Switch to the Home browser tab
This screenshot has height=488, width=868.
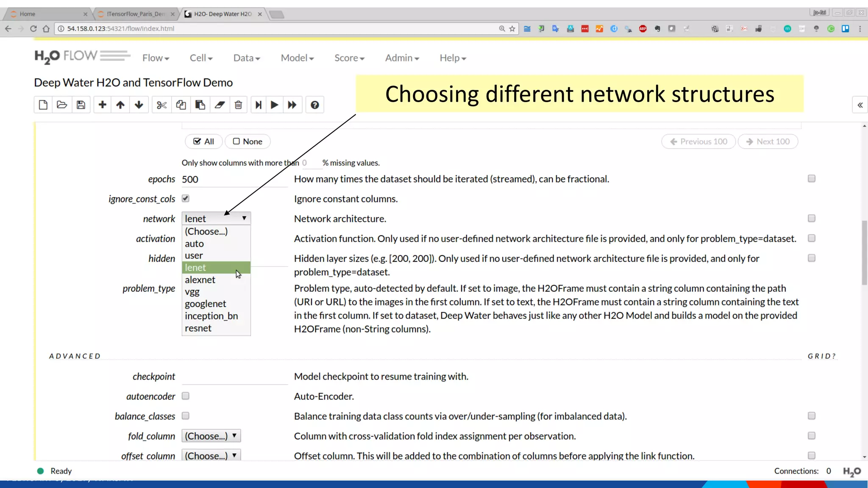47,14
